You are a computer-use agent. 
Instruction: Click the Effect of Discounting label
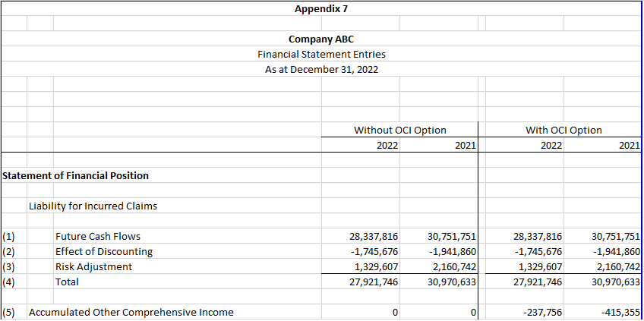104,251
